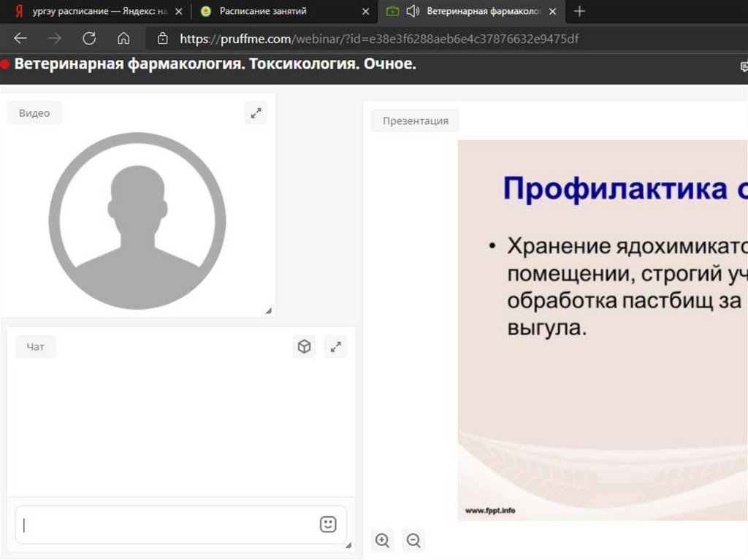Screen dimensions: 748x560
Task: Zoom in on the presentation
Action: point(382,540)
